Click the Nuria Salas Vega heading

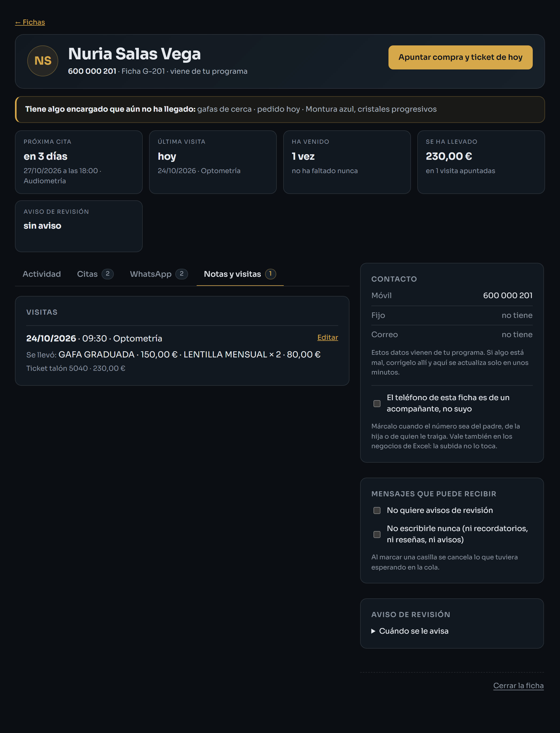(134, 54)
